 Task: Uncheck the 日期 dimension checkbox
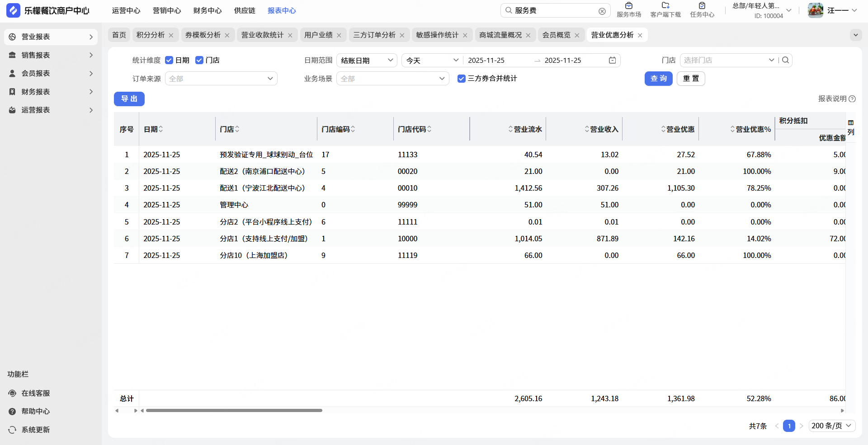(169, 61)
